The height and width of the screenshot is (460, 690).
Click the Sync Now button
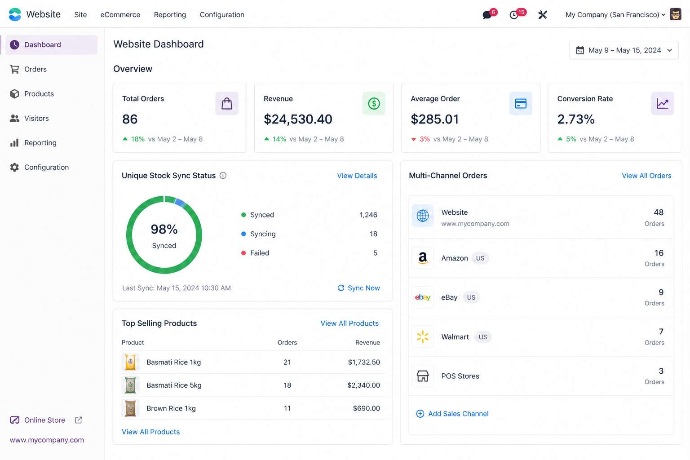click(359, 288)
